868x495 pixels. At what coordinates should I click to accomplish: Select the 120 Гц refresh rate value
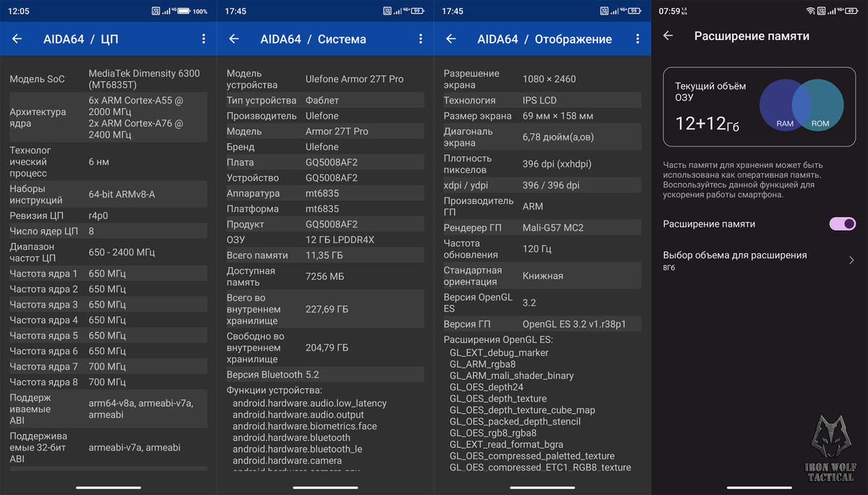click(x=537, y=249)
